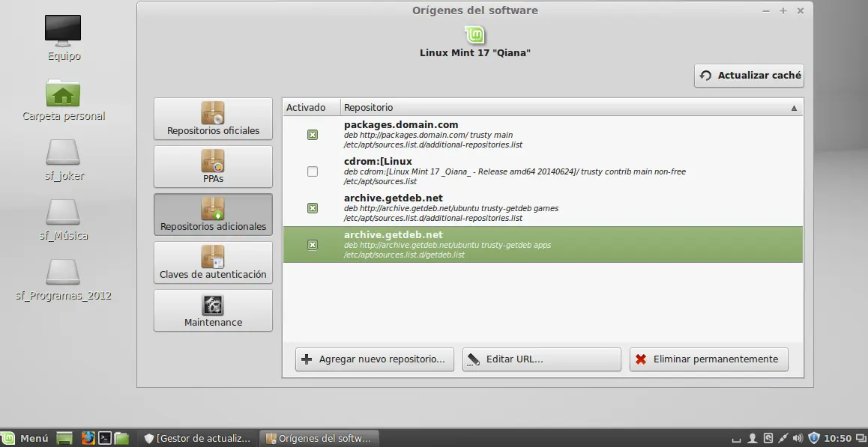Enable the cdrom:[Linux repository checkbox
Viewport: 868px width, 447px height.
(313, 171)
